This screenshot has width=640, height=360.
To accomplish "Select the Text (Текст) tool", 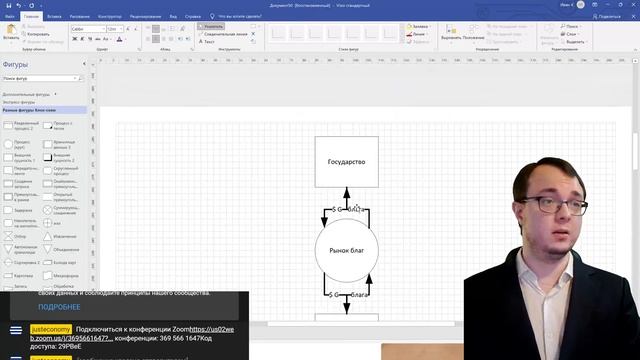I will pos(207,42).
